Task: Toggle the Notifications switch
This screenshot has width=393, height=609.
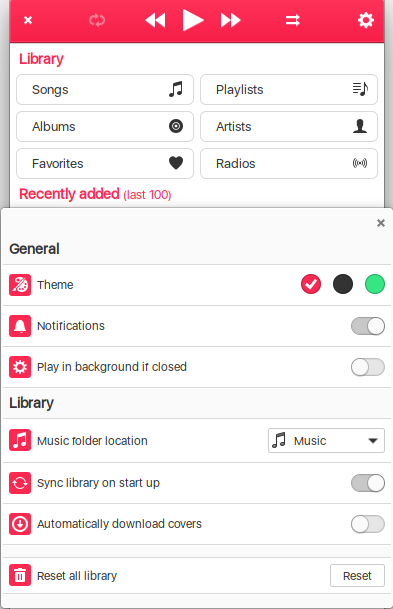Action: pyautogui.click(x=368, y=326)
